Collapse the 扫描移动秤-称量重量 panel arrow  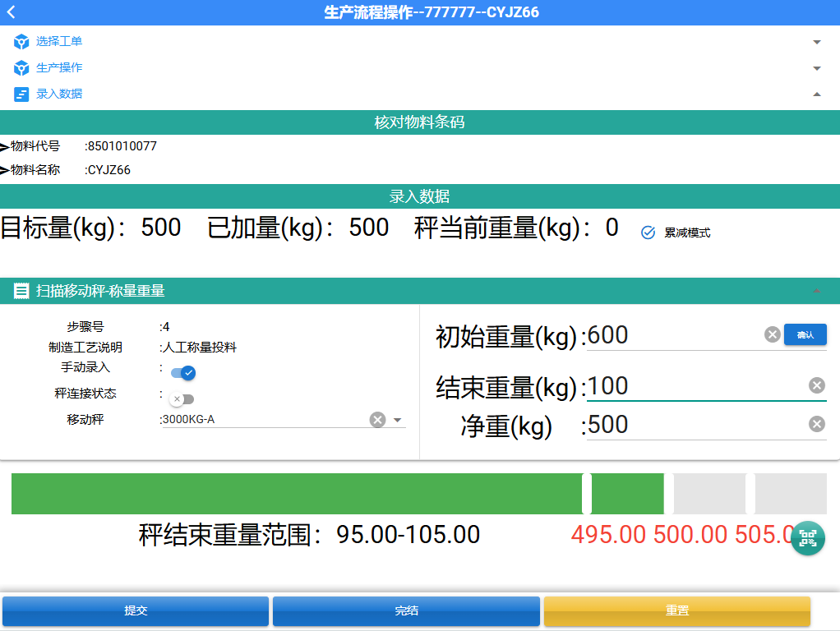(x=816, y=291)
